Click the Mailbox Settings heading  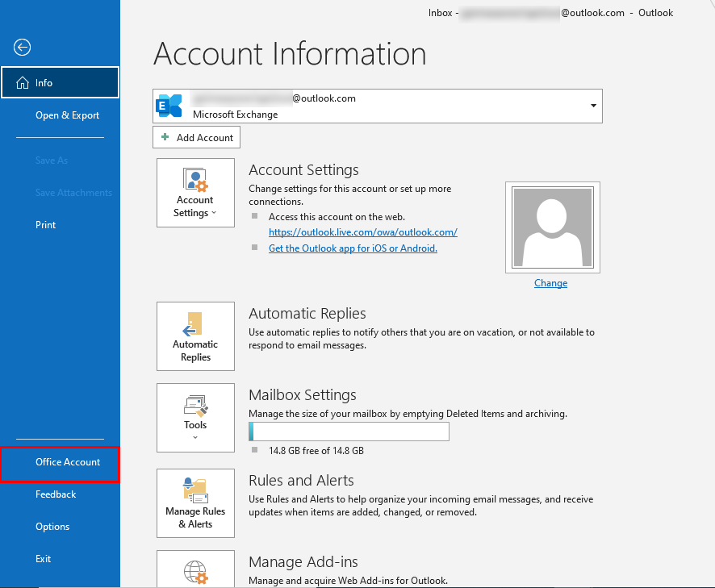(303, 394)
